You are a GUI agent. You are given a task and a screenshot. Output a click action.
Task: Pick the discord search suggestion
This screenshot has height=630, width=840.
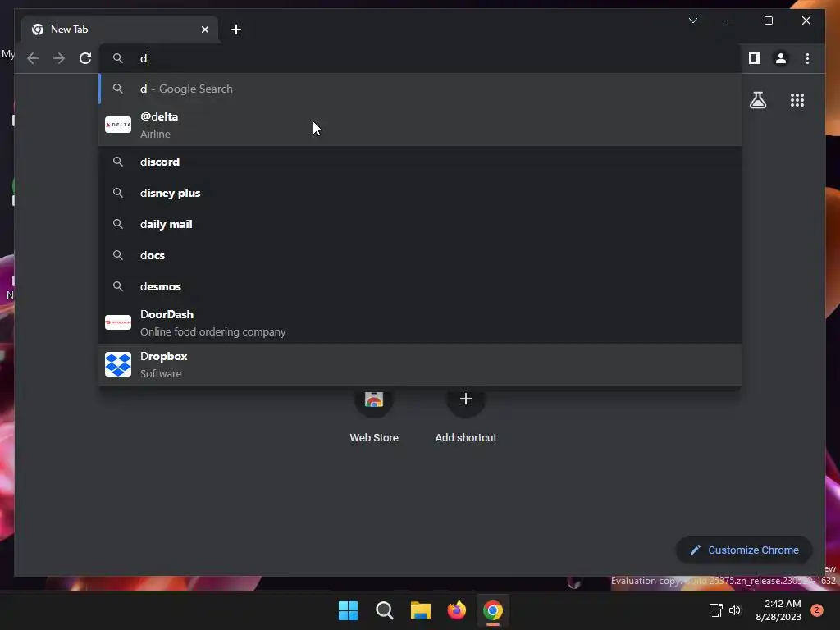click(420, 162)
